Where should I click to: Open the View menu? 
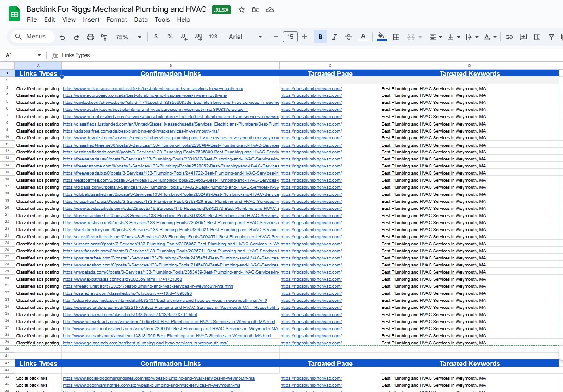(69, 19)
